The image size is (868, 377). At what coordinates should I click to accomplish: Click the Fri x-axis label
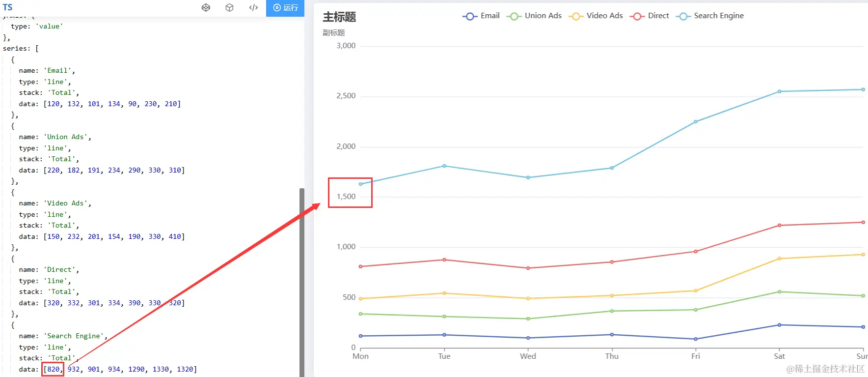tap(696, 356)
